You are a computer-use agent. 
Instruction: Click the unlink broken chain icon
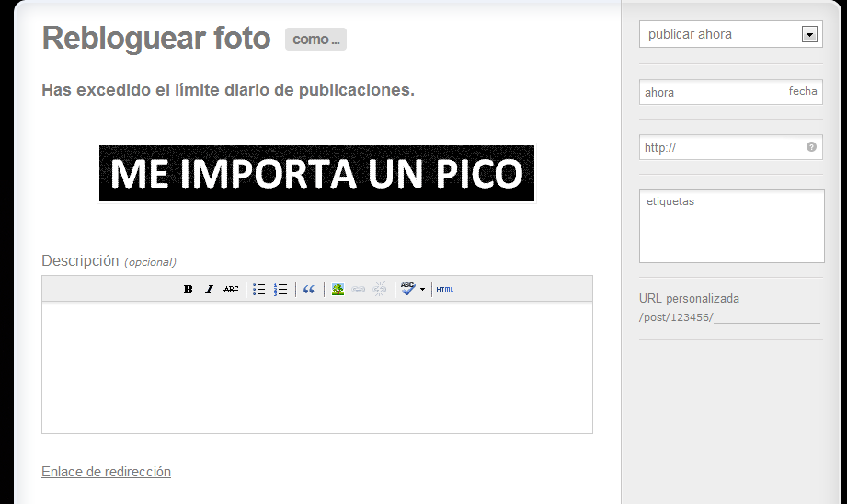380,290
